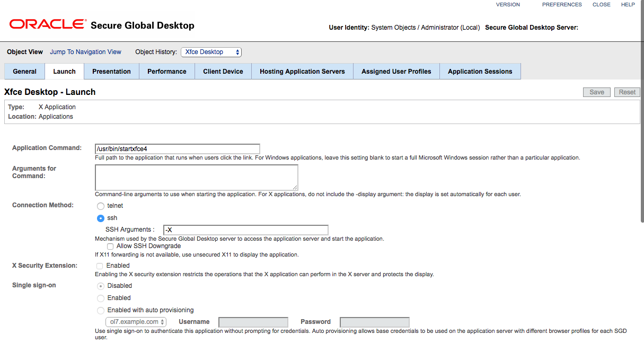
Task: Switch to the General tab
Action: (25, 72)
